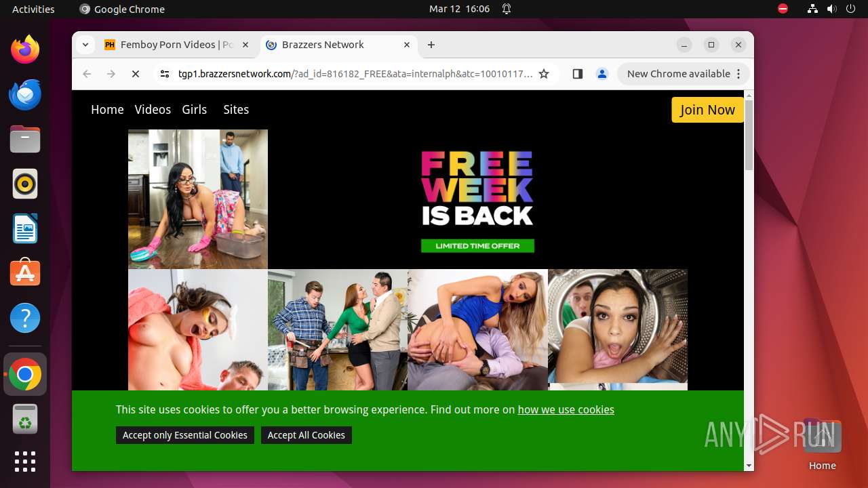The width and height of the screenshot is (868, 488).
Task: Minimize the Chrome window
Action: click(x=684, y=45)
